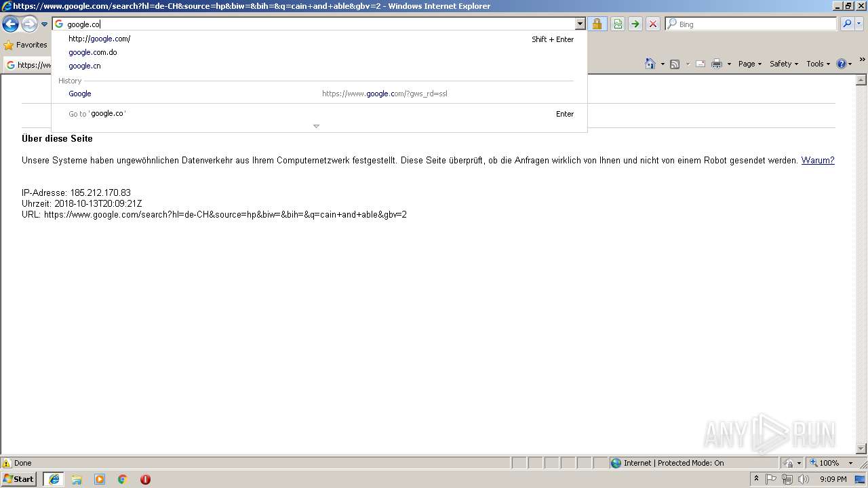Click the 9:09 PM system clock
The height and width of the screenshot is (488, 868).
click(x=833, y=479)
